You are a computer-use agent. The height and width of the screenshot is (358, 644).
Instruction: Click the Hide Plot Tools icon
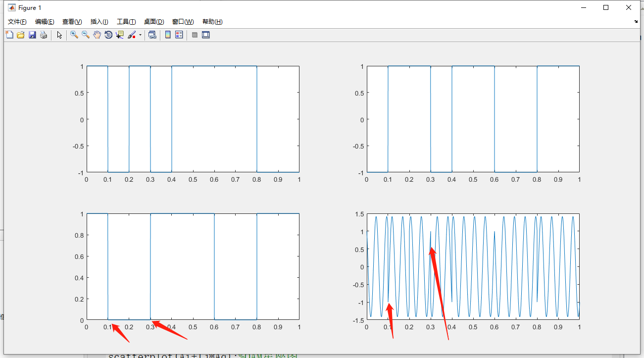pyautogui.click(x=195, y=35)
